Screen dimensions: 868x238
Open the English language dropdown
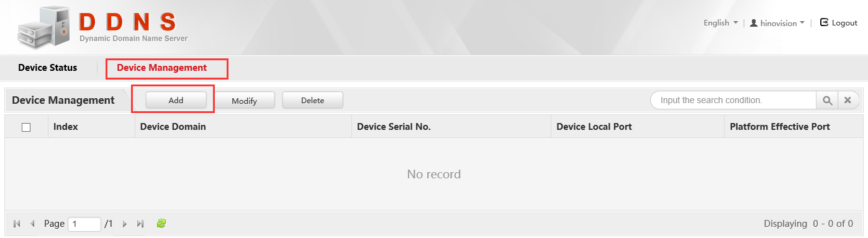click(721, 22)
